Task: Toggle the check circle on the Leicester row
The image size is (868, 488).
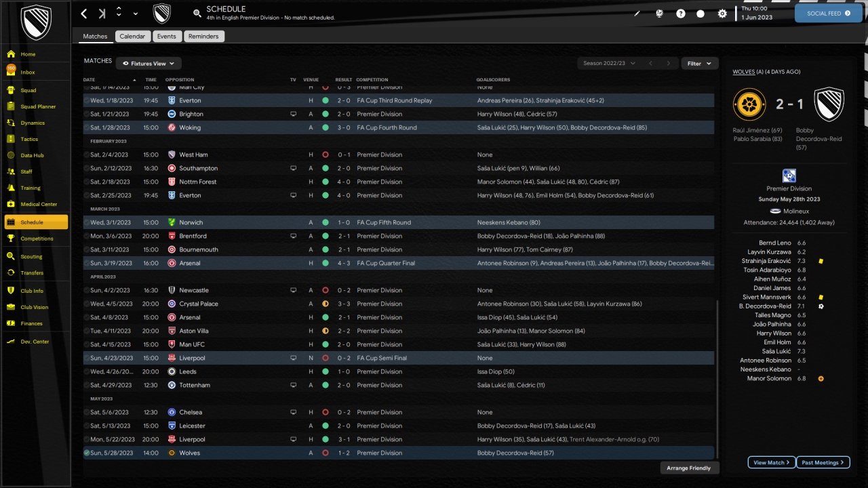Action: pos(87,426)
